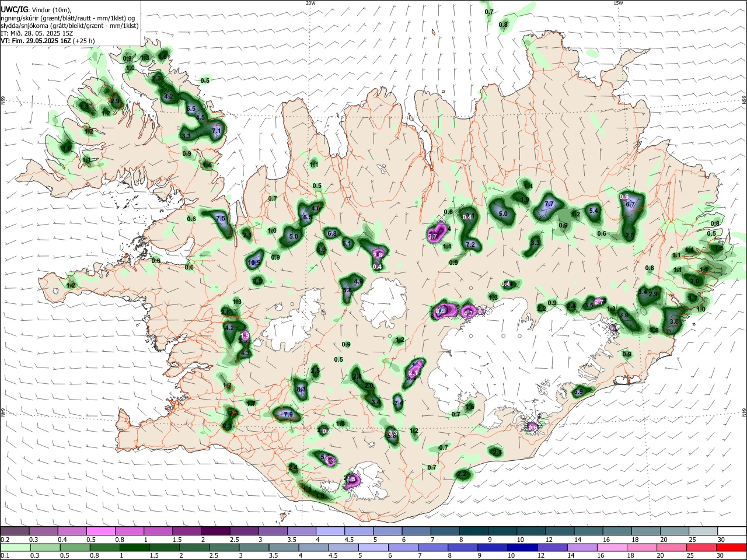Pick the white 30 swatch ending top legend row

732,531
